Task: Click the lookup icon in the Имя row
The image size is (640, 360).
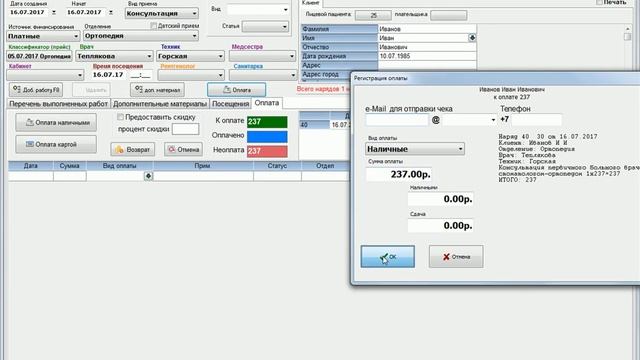Action: 472,38
